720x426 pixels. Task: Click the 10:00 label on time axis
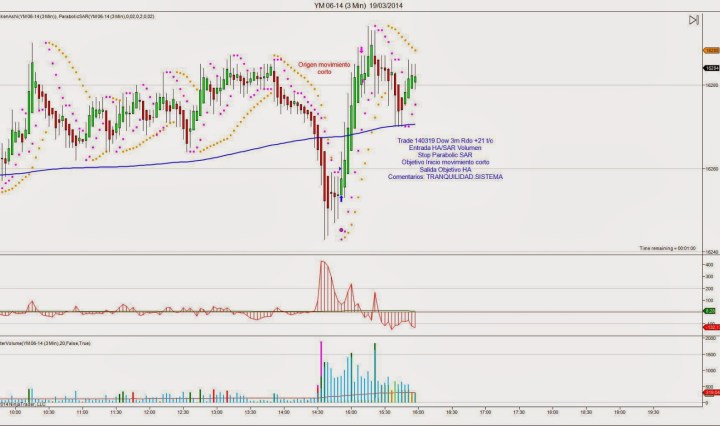(15, 411)
